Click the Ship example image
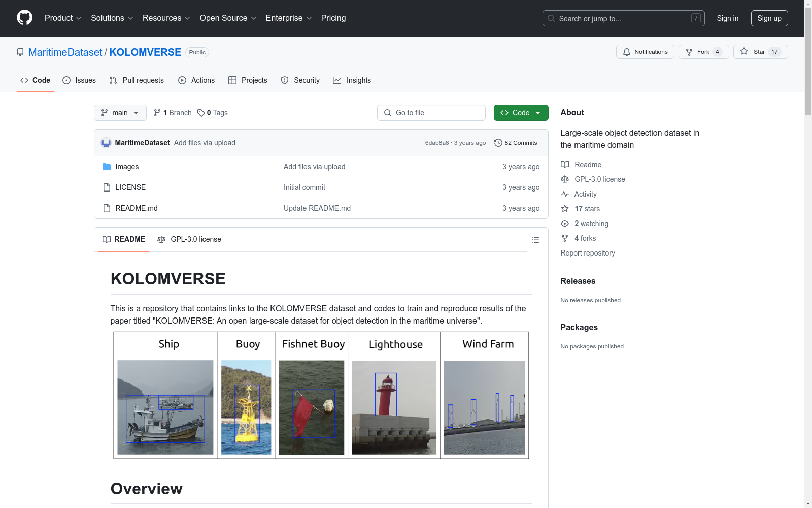The image size is (812, 508). (165, 407)
